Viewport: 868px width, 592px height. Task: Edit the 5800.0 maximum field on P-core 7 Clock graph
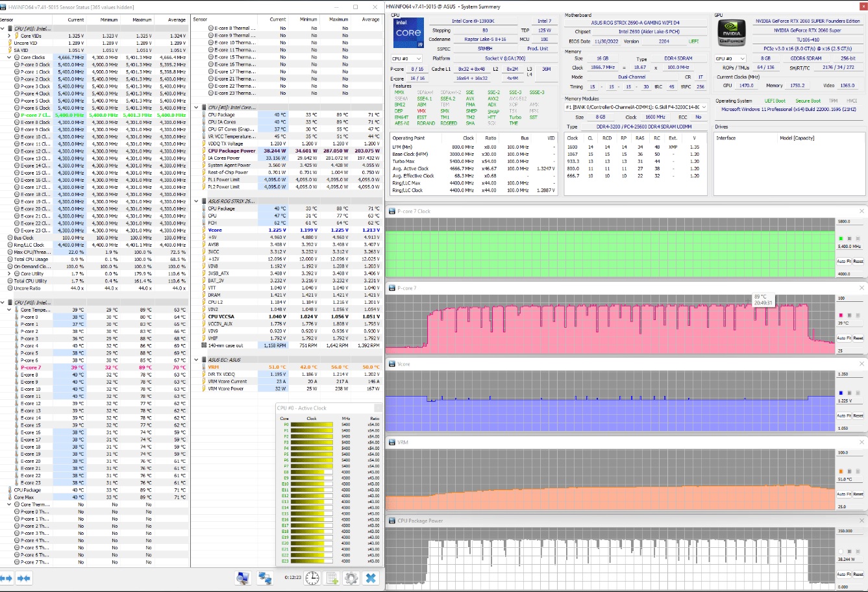pos(850,222)
